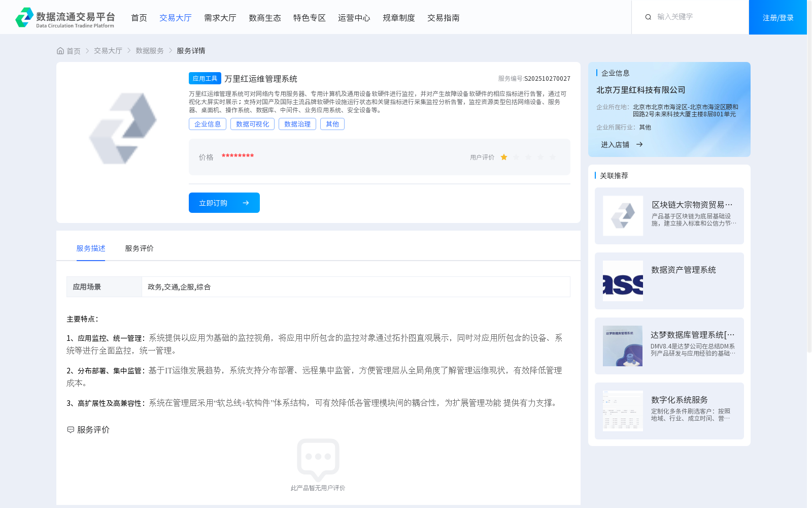Click the 数据治理 tag
Viewport: 812px width, 508px height.
(x=297, y=124)
